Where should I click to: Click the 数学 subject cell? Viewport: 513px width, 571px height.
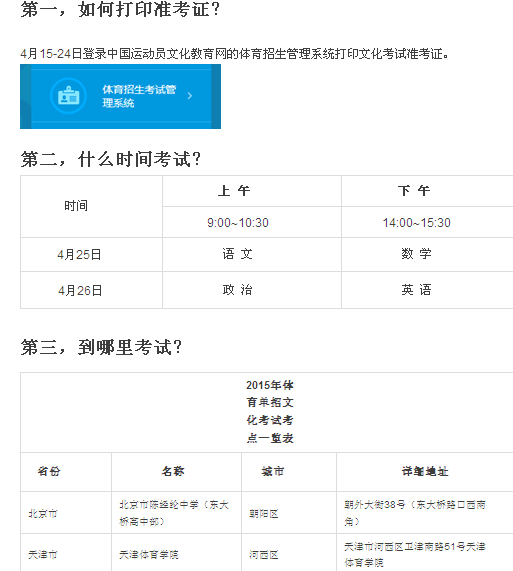427,255
